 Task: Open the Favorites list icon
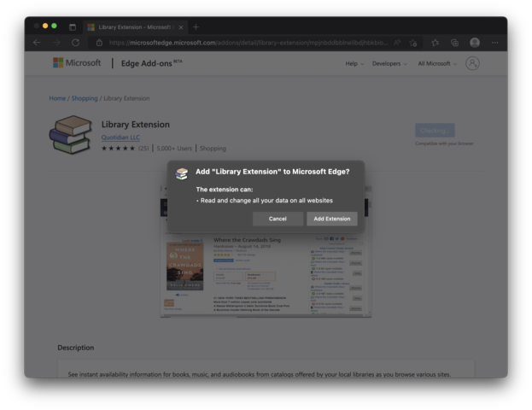(x=436, y=43)
